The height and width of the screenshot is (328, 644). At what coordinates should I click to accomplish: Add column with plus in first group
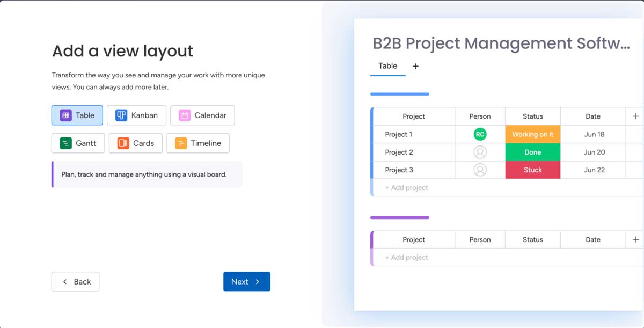[636, 116]
